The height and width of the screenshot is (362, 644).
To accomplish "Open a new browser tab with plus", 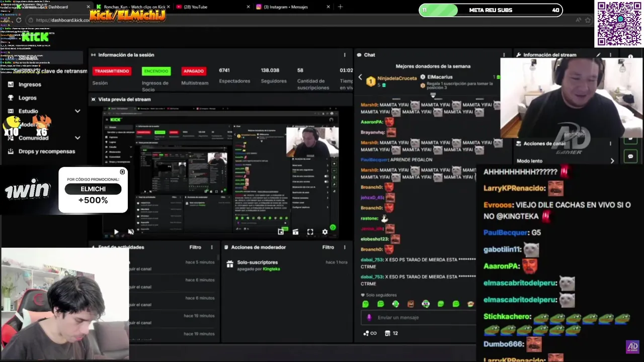I will point(340,7).
